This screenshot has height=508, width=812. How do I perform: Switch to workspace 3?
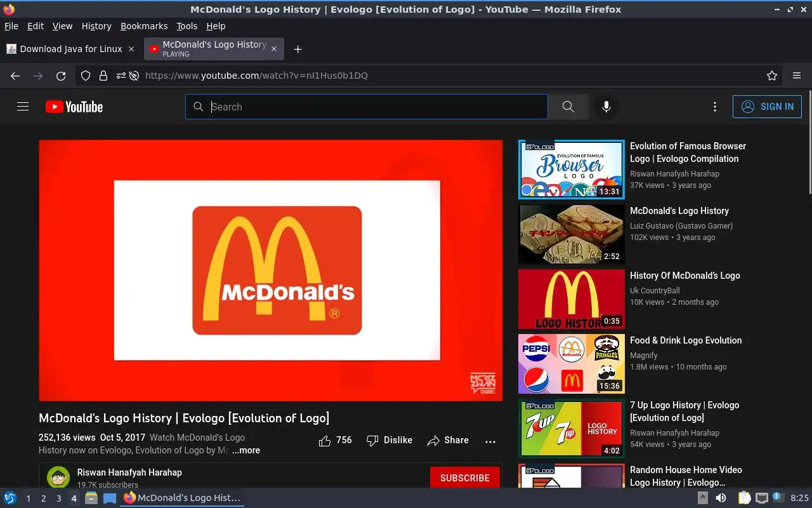tap(59, 498)
